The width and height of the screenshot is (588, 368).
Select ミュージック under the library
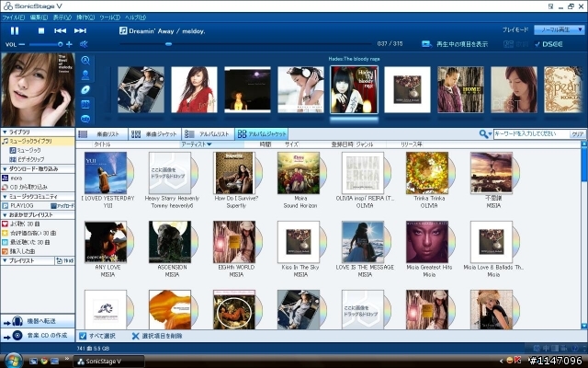(x=26, y=150)
